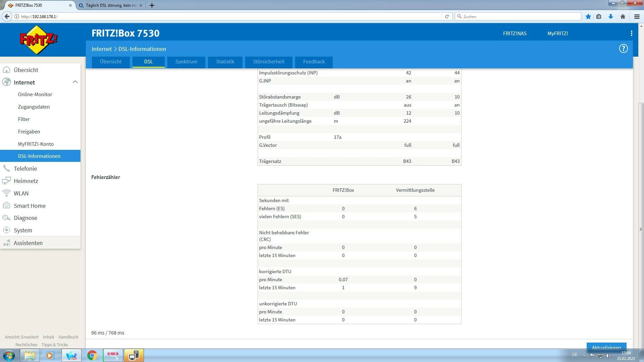Click the help question mark icon
Viewport: 644px width, 362px height.
tap(623, 49)
